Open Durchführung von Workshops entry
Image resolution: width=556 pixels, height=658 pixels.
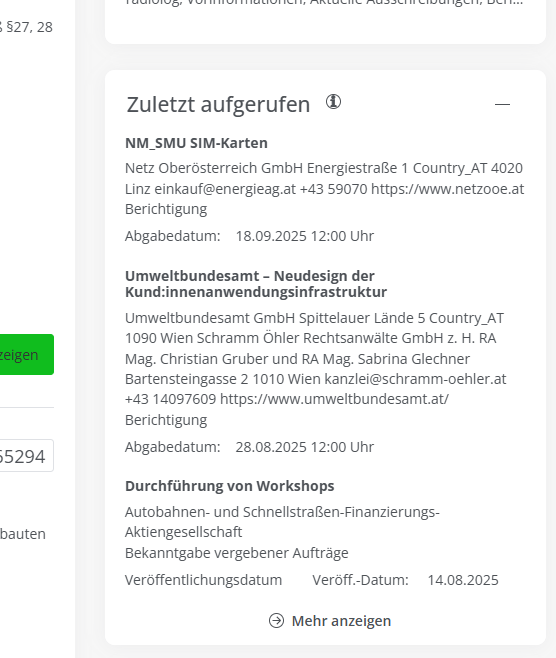(x=230, y=486)
